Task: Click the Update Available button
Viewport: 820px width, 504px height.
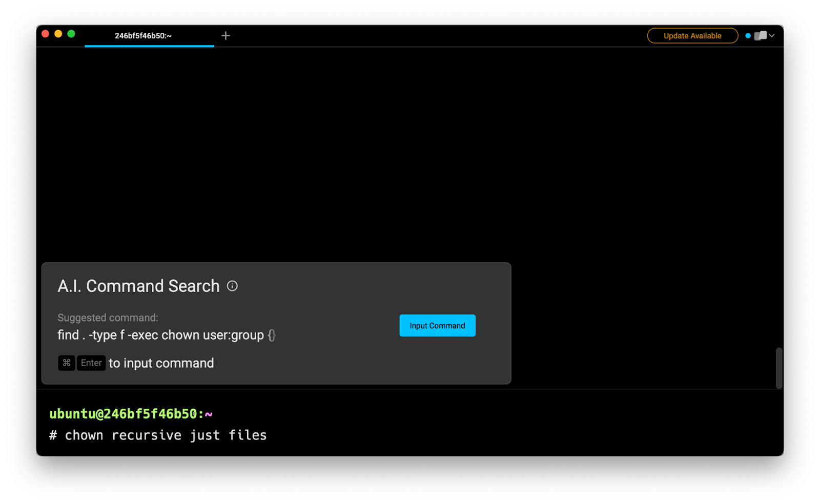Action: [x=692, y=36]
